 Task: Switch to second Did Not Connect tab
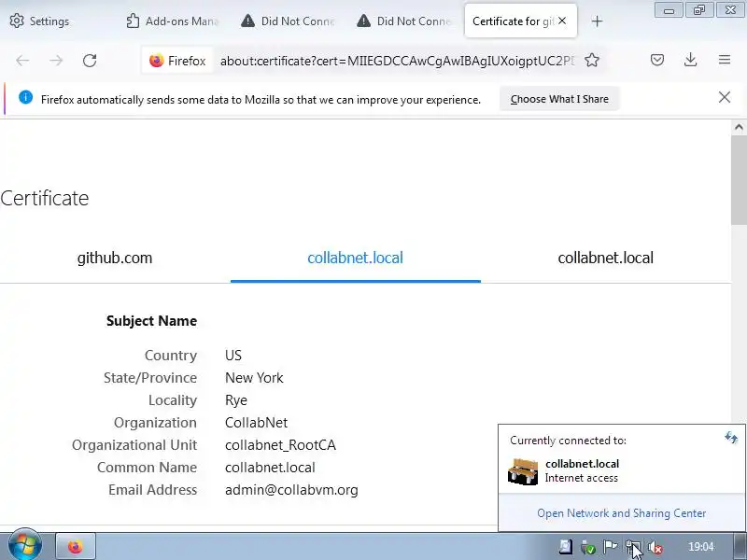(x=403, y=21)
